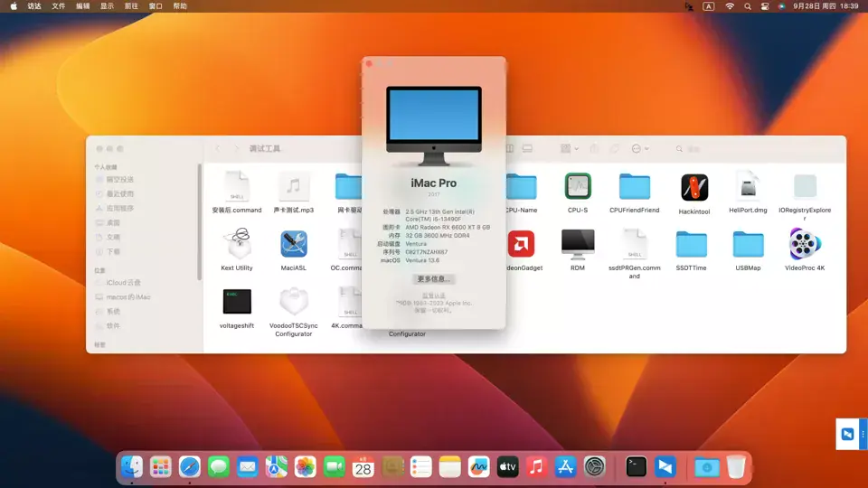The height and width of the screenshot is (488, 868).
Task: Open App Store from the Dock
Action: click(565, 467)
